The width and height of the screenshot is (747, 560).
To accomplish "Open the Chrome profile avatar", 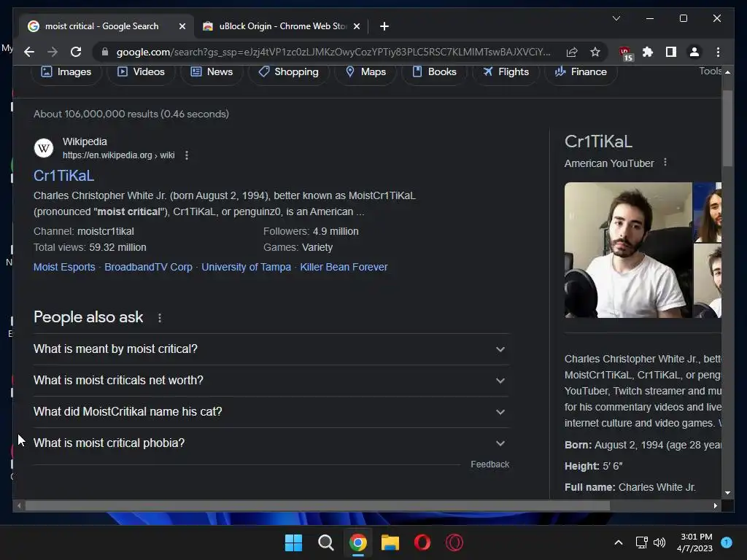I will [x=694, y=52].
